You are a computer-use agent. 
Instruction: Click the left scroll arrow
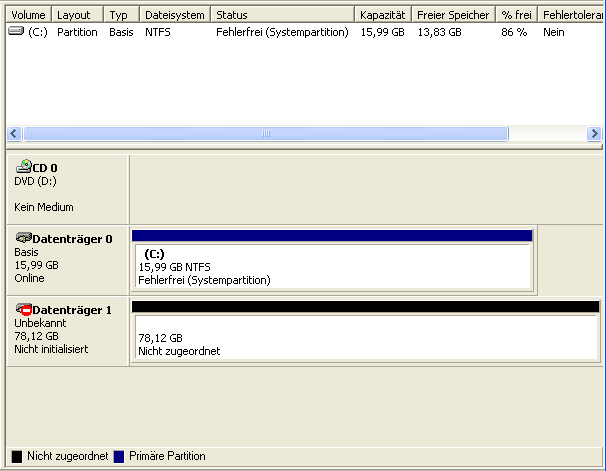(14, 134)
